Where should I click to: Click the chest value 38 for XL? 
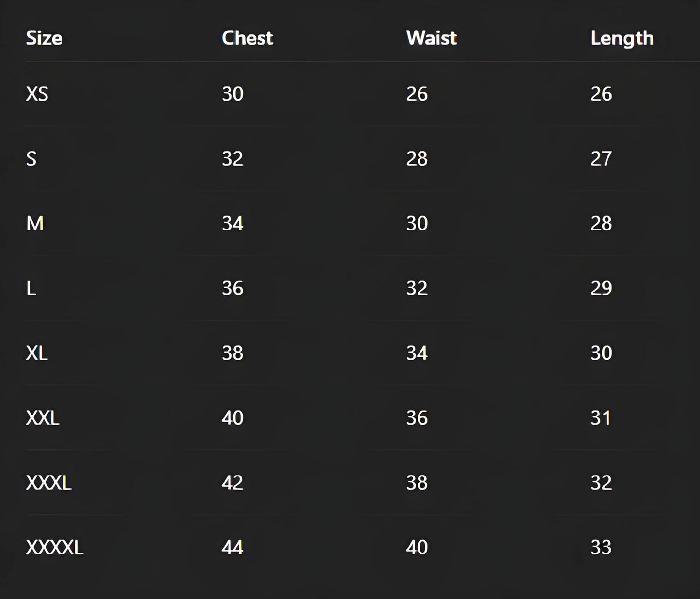pos(233,353)
